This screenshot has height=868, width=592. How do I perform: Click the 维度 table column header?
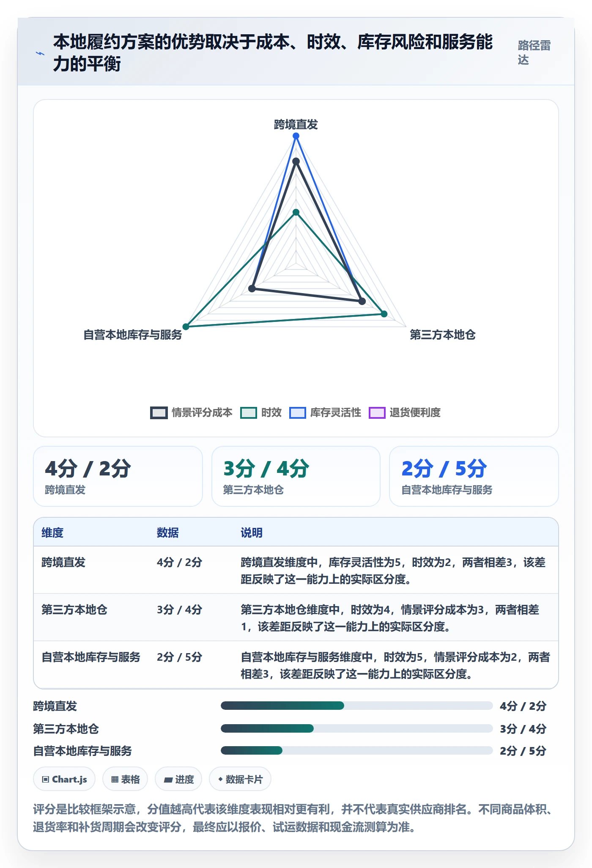[x=52, y=533]
